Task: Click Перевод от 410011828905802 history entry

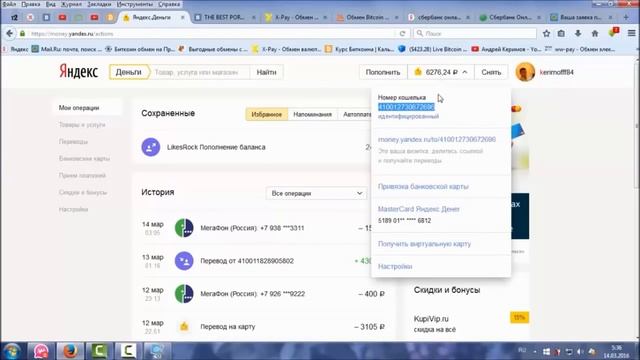Action: pyautogui.click(x=247, y=261)
